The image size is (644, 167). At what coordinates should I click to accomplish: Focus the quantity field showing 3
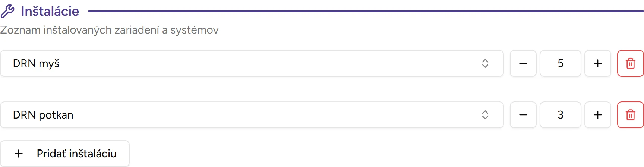click(560, 115)
